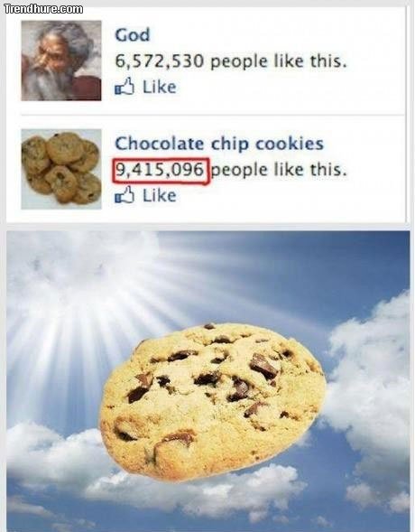Image resolution: width=415 pixels, height=532 pixels.
Task: Click the Like link under Chocolate chip cookies
Action: [159, 195]
